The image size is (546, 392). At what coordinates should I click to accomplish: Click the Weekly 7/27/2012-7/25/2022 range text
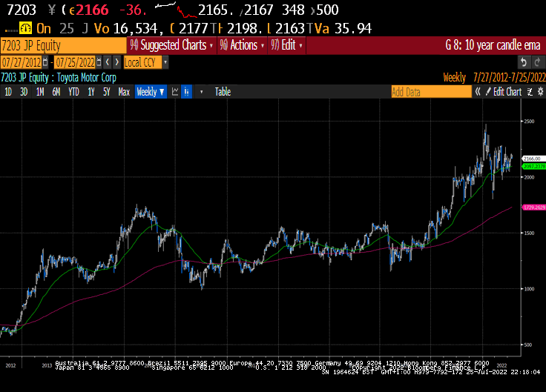[494, 77]
